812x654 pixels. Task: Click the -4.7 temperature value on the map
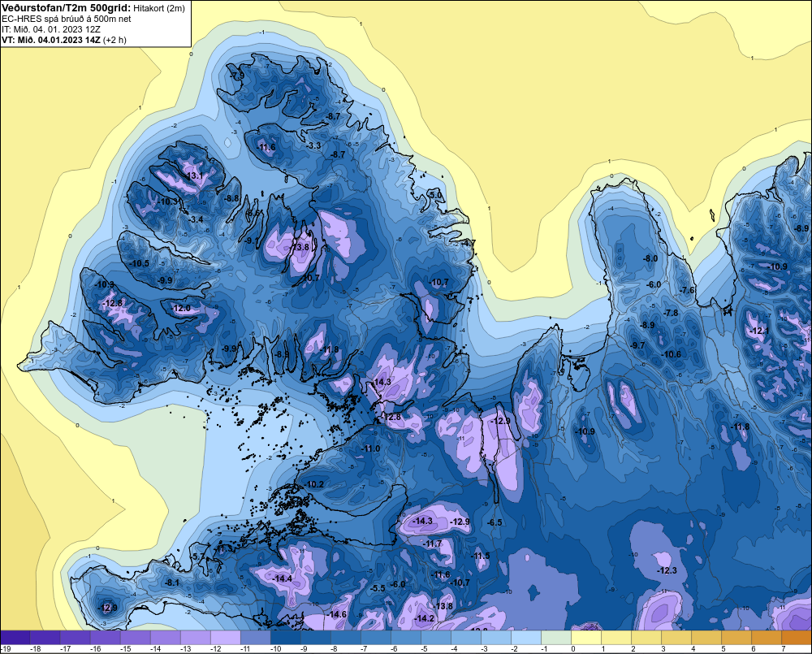(x=468, y=243)
